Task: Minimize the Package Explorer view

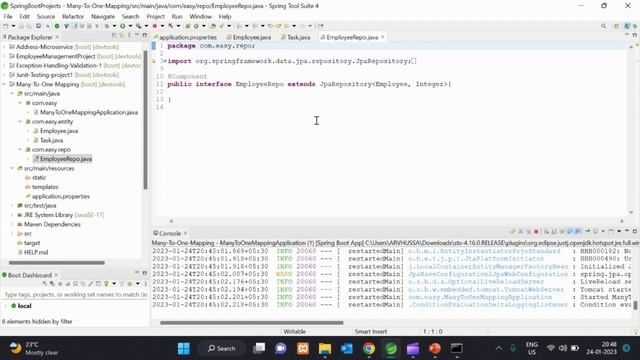Action: click(137, 35)
